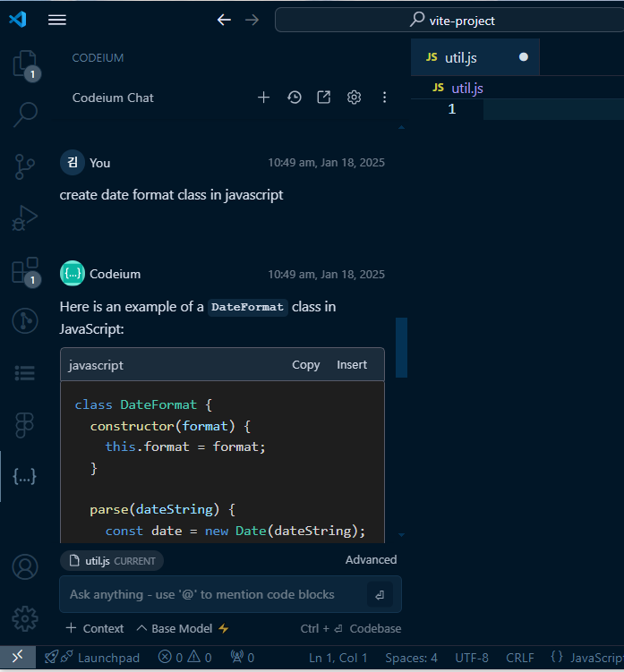Click the util.js CURRENT context chip
624x672 pixels.
(112, 560)
